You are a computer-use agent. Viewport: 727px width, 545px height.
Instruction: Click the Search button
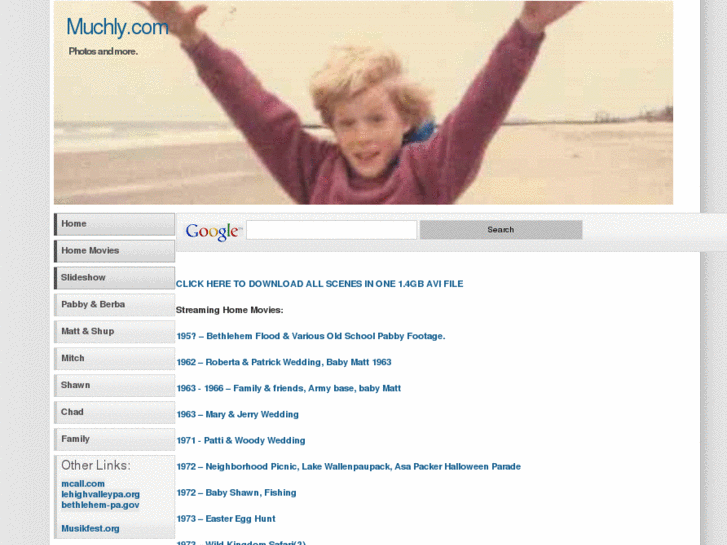tap(501, 230)
